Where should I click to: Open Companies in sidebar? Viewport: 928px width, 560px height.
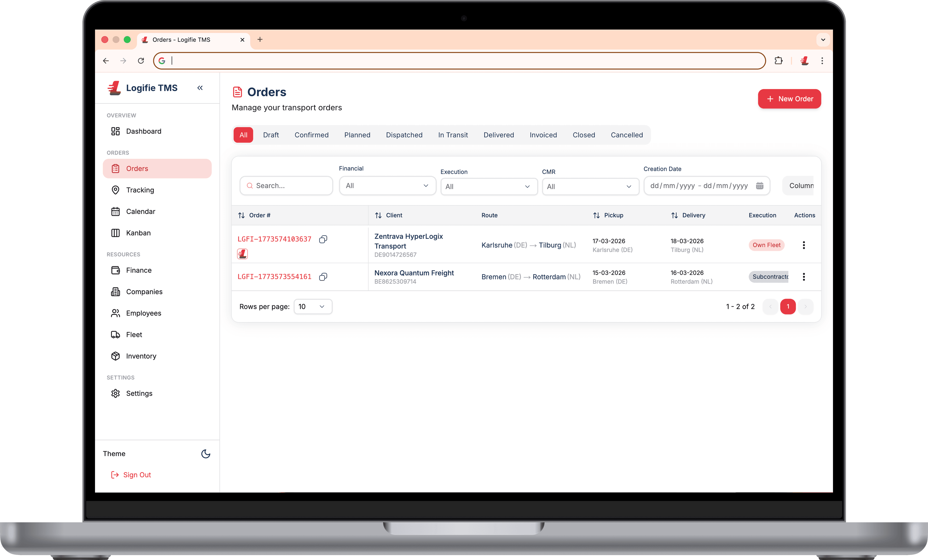pyautogui.click(x=157, y=292)
